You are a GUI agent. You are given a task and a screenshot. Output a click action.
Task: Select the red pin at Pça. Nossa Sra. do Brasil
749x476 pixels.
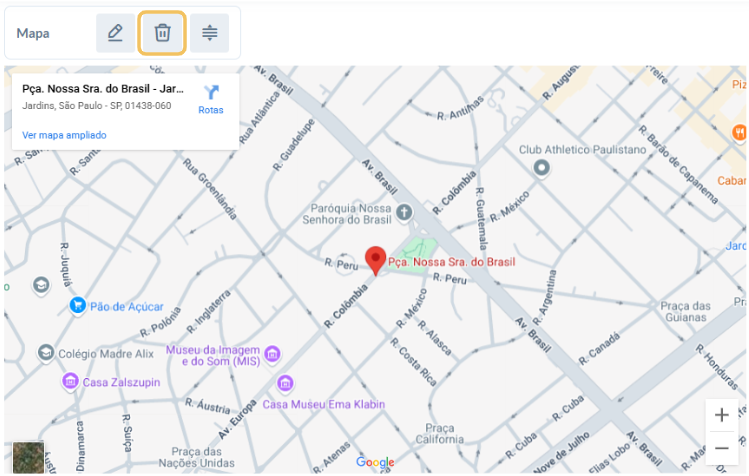click(x=375, y=260)
